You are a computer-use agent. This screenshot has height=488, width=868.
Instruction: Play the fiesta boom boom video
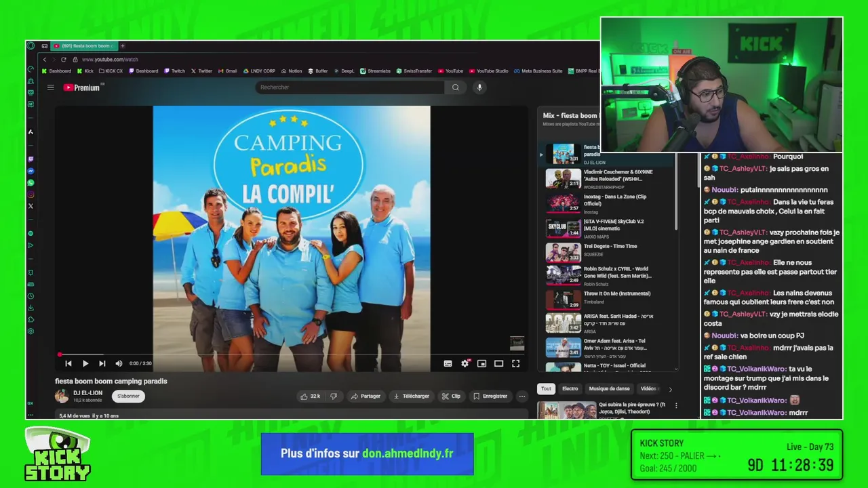coord(85,364)
